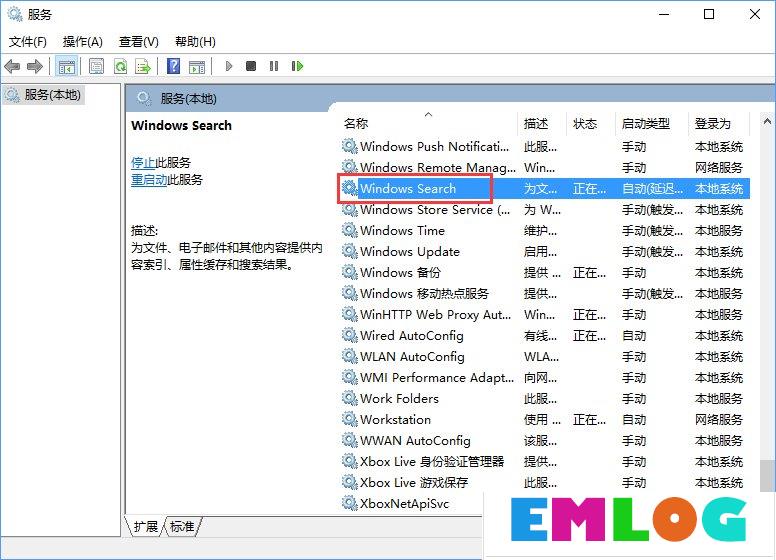
Task: Click the gear icon beside Work Folders
Action: 349,398
